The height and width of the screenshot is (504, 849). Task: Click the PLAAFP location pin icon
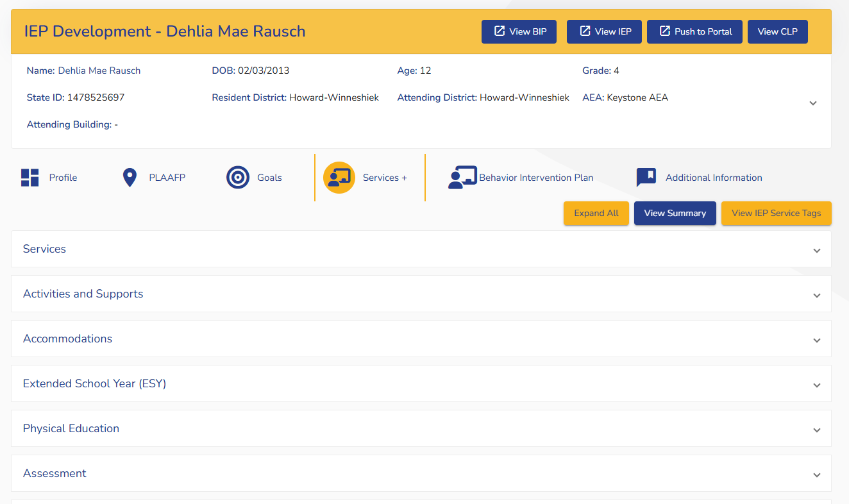click(x=130, y=178)
